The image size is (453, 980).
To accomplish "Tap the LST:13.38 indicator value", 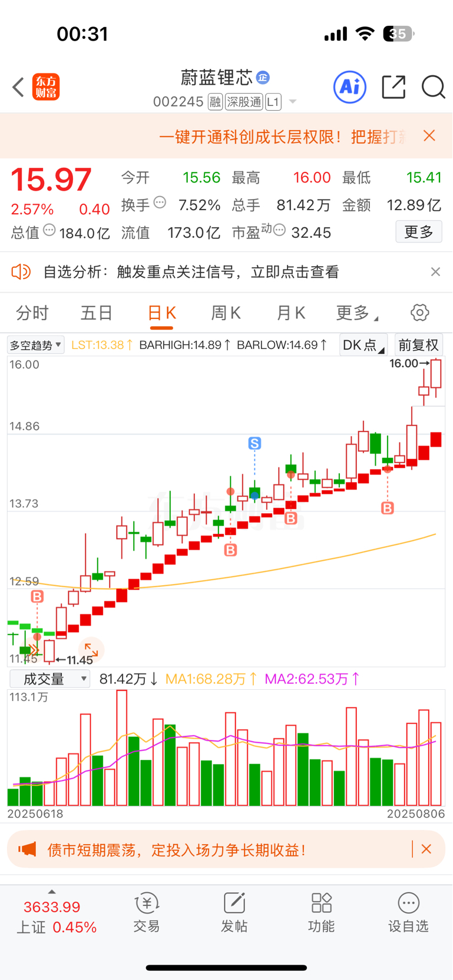I will tap(102, 345).
